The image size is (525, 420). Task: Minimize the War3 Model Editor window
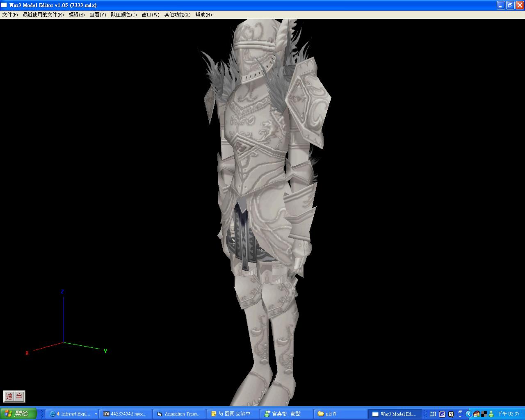pyautogui.click(x=500, y=5)
